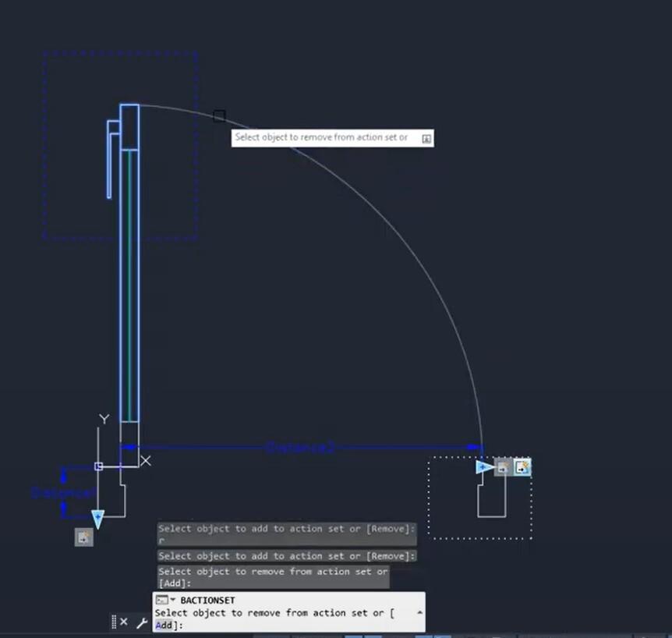Click the X axis of the UCS icon
Viewport: 672px width, 638px height.
(x=146, y=461)
